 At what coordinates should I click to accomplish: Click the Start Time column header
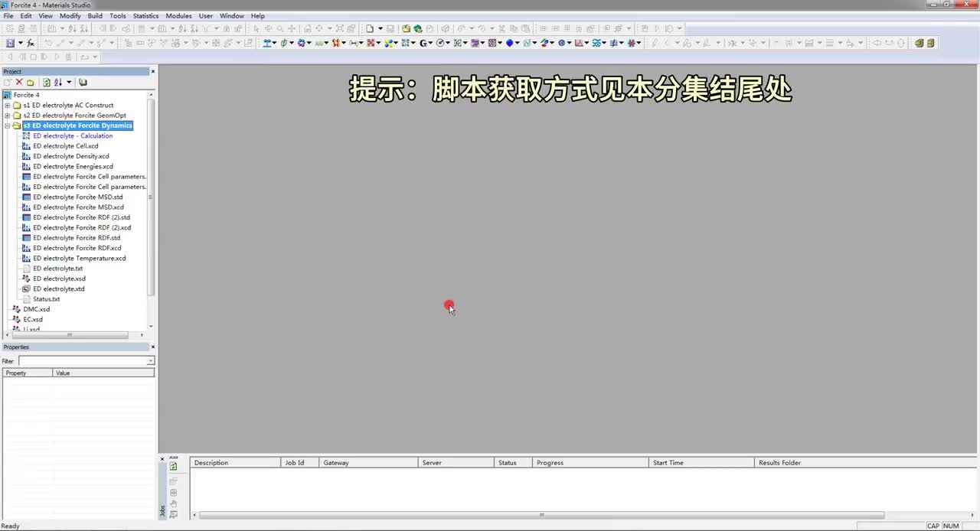[x=701, y=462]
